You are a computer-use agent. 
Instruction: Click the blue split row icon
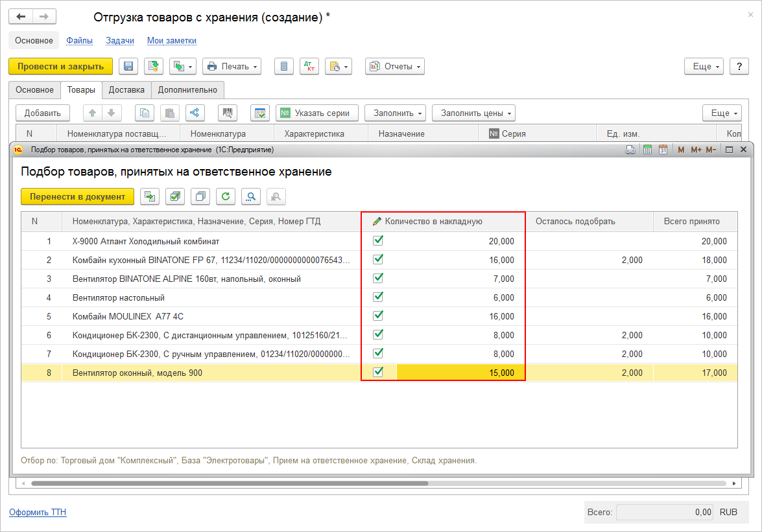(x=195, y=113)
